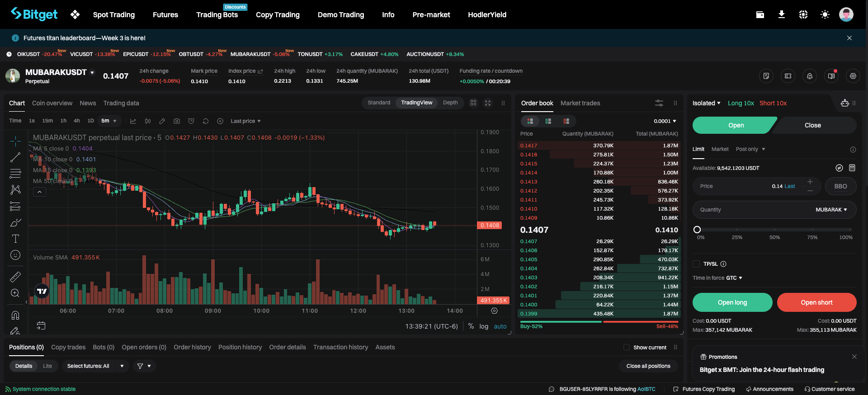Select the Close position tab button
The image size is (868, 395).
[813, 125]
